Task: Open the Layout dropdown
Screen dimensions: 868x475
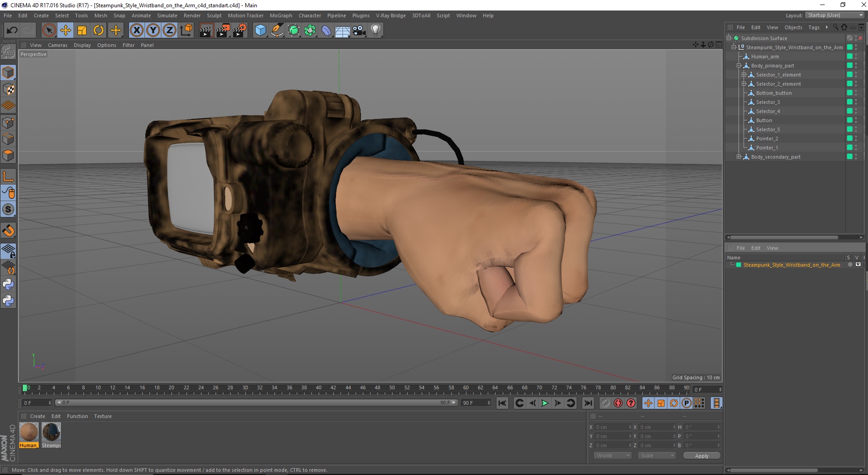Action: coord(835,15)
